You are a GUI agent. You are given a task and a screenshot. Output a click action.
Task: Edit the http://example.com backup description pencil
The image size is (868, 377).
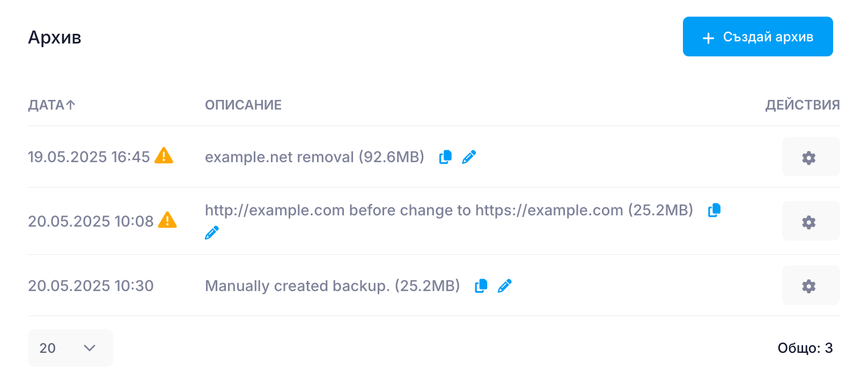(212, 233)
